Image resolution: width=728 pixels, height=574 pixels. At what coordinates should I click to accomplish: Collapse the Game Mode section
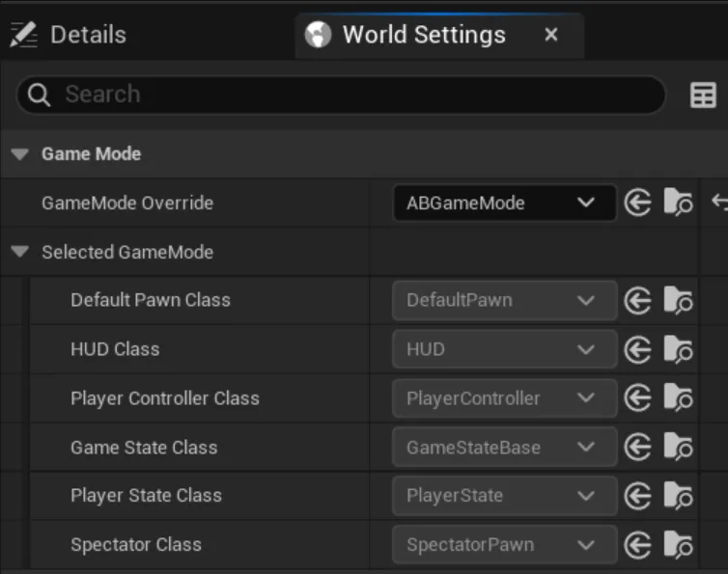click(x=20, y=154)
